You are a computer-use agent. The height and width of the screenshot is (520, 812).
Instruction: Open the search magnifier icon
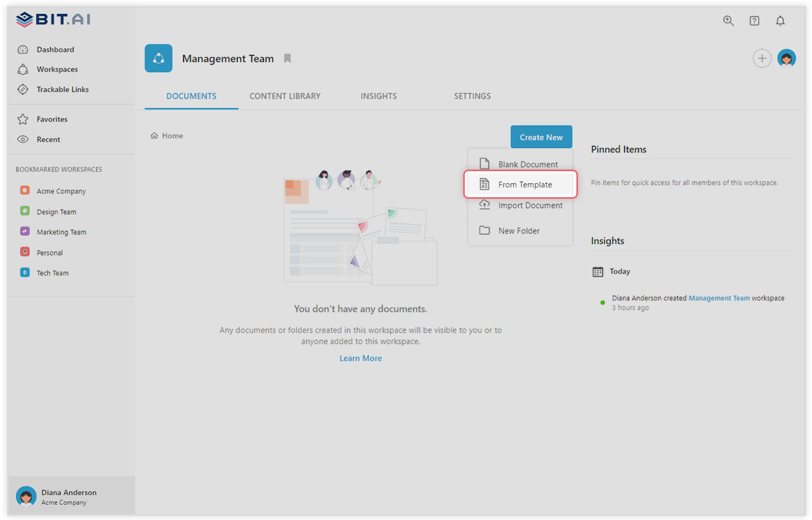729,21
